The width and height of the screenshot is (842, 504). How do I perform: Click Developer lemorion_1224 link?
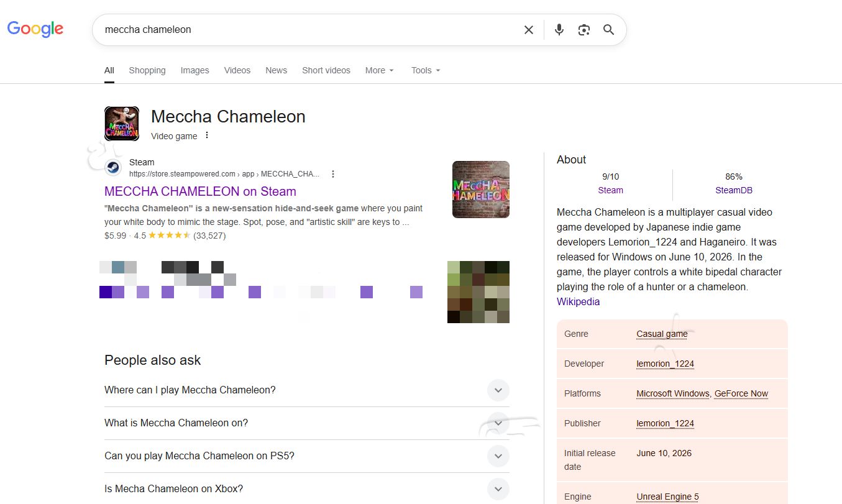coord(666,364)
